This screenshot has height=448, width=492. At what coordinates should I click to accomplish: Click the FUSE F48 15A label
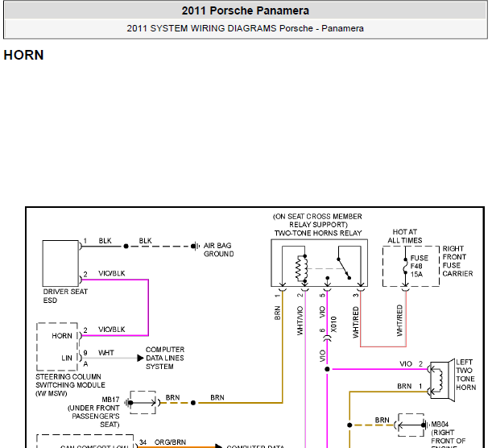click(420, 266)
